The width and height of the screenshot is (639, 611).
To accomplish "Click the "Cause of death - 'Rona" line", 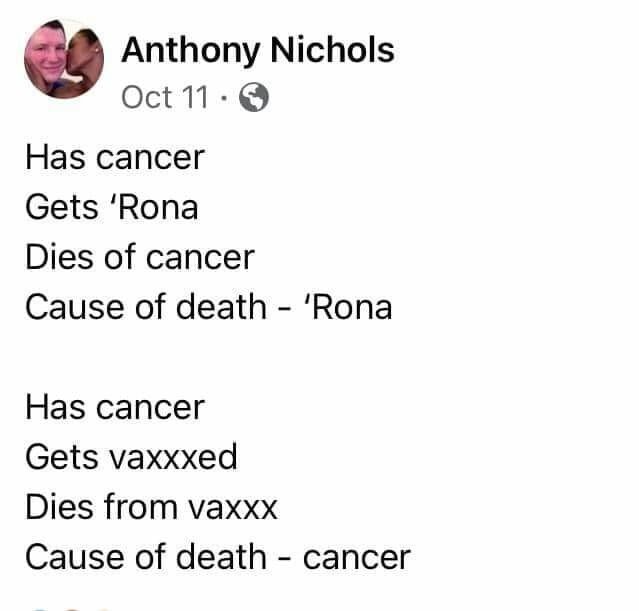I will pyautogui.click(x=208, y=307).
